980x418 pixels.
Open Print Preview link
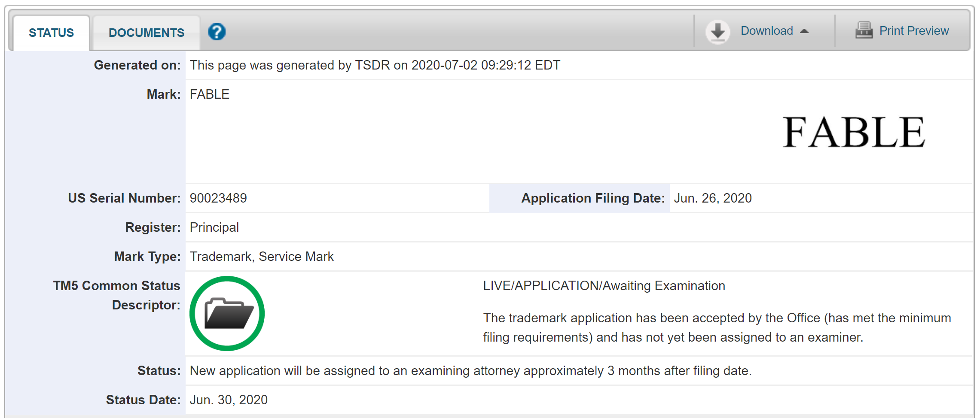[914, 31]
